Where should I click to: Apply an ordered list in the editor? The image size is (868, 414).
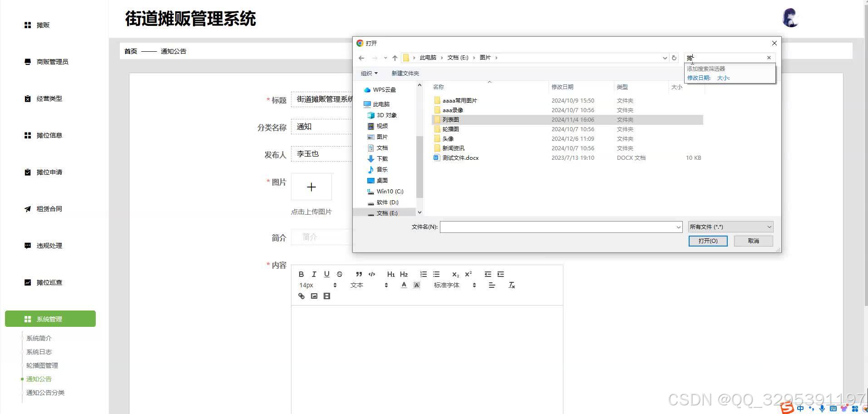pos(423,274)
